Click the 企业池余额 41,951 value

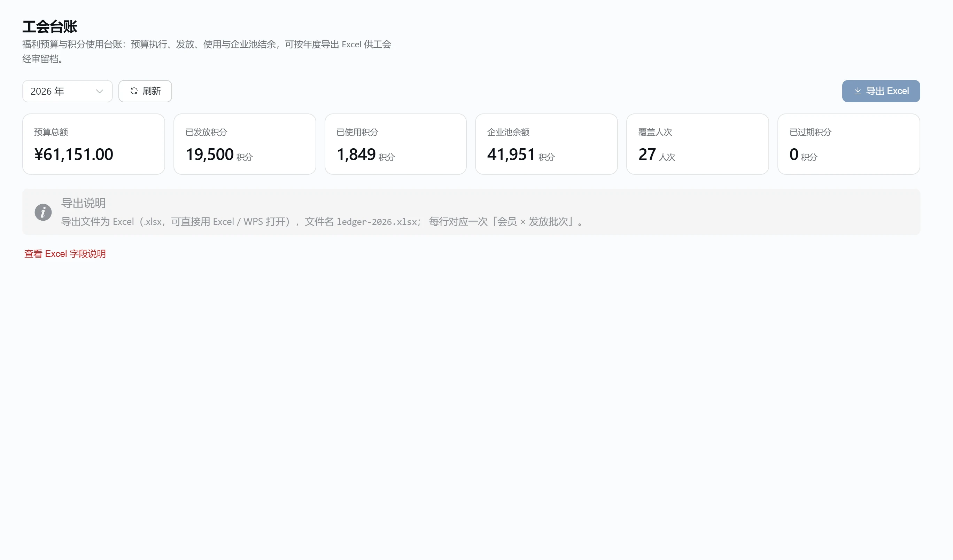(x=511, y=154)
